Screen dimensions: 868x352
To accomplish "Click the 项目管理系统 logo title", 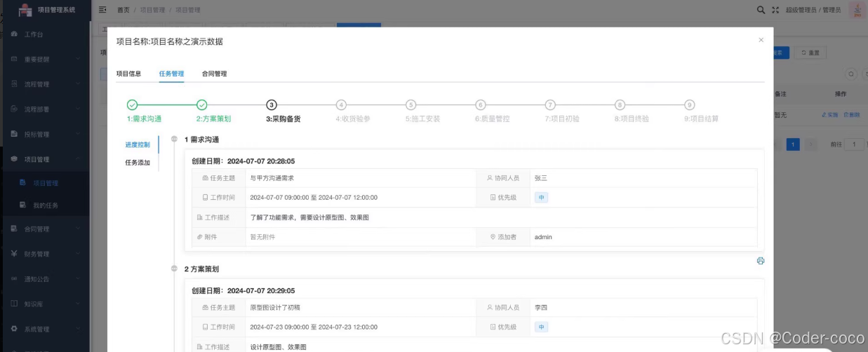I will tap(57, 9).
